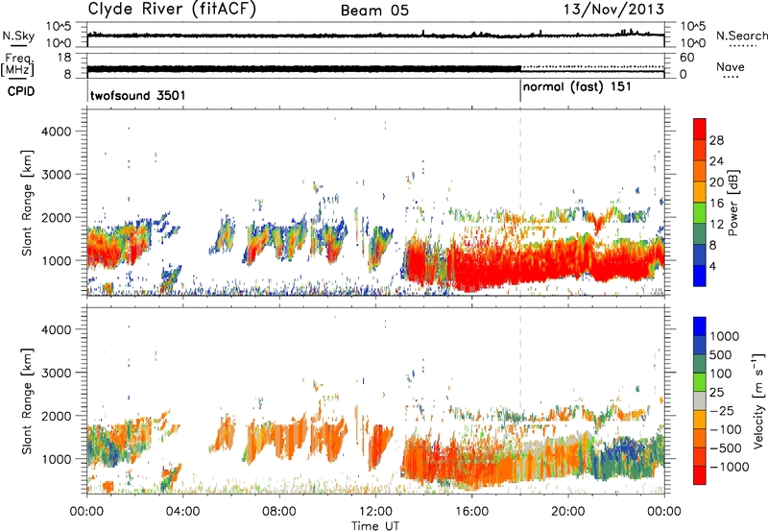Click the '4000' range label on power panel
This screenshot has width=768, height=532.
point(56,132)
